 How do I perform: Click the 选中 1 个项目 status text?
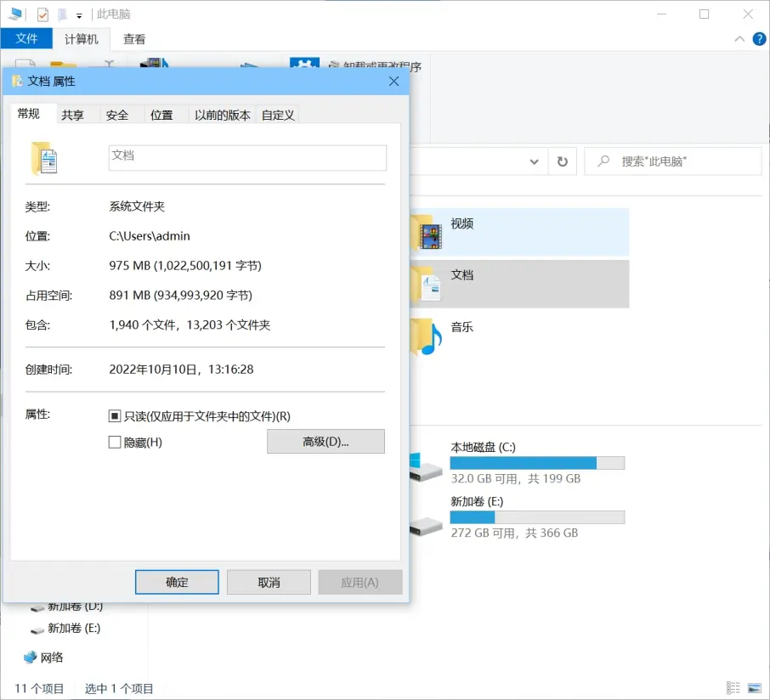pyautogui.click(x=119, y=688)
